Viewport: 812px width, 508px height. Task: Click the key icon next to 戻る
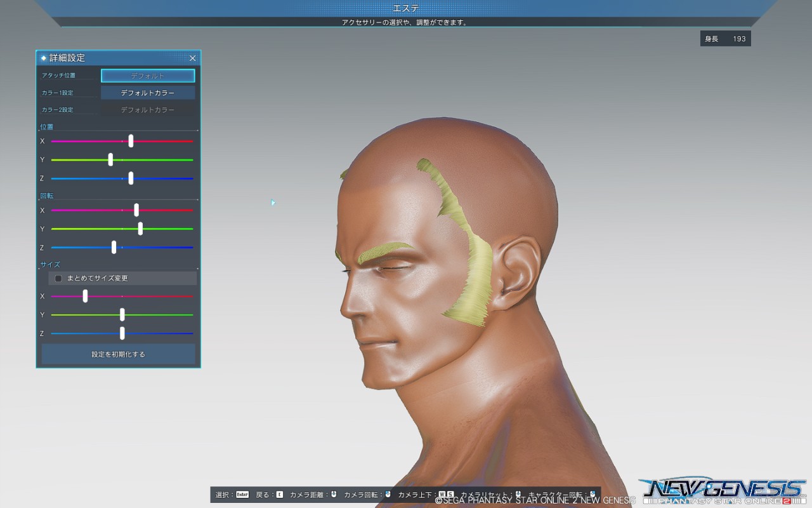coord(280,494)
